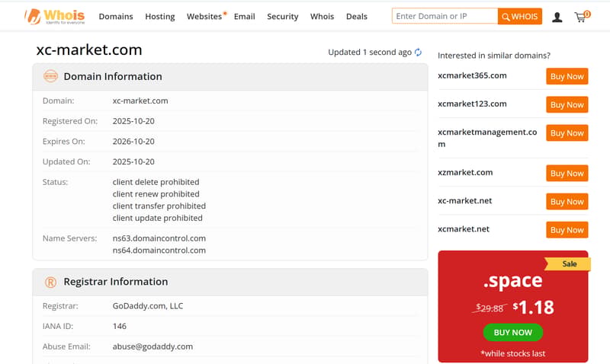The image size is (610, 364).
Task: Click the Sale ribbon on ad
Action: click(567, 263)
